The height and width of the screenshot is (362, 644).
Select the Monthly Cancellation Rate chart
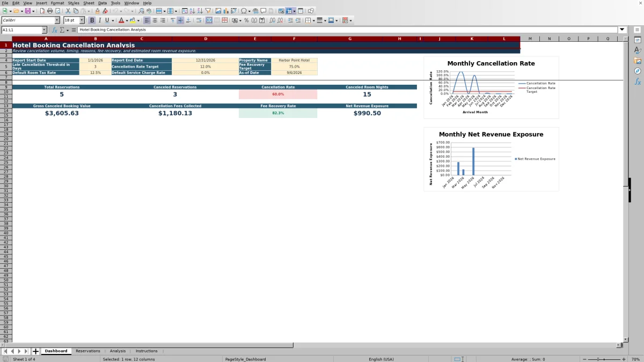coord(491,87)
